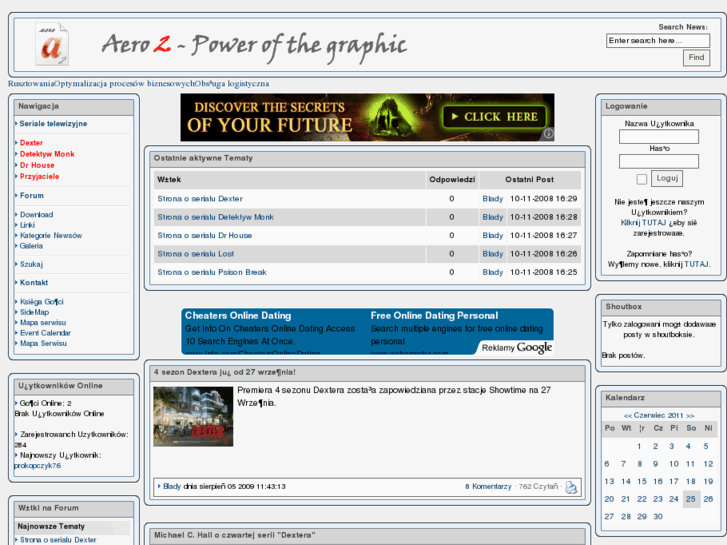The image size is (727, 545).
Task: Open the 8 Komentarzy link
Action: 488,487
